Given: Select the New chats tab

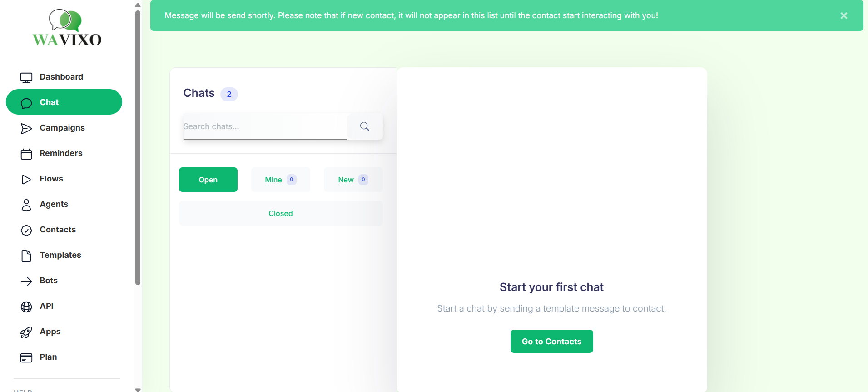Looking at the screenshot, I should coord(353,180).
